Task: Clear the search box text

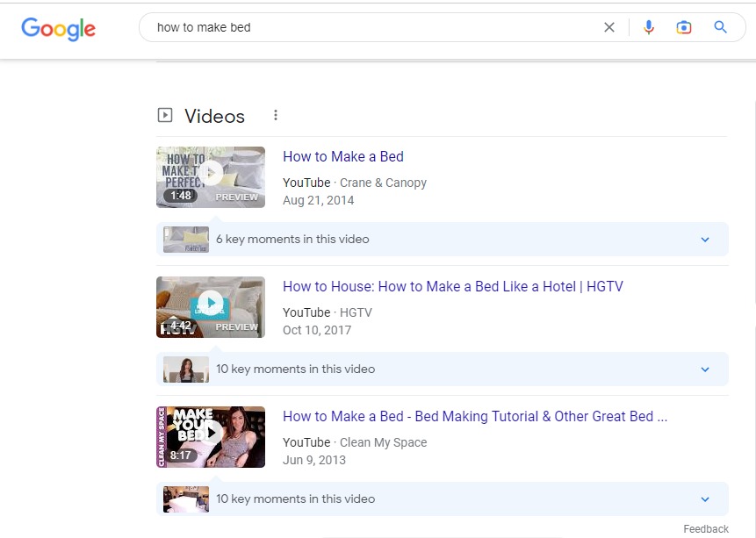Action: (x=609, y=27)
